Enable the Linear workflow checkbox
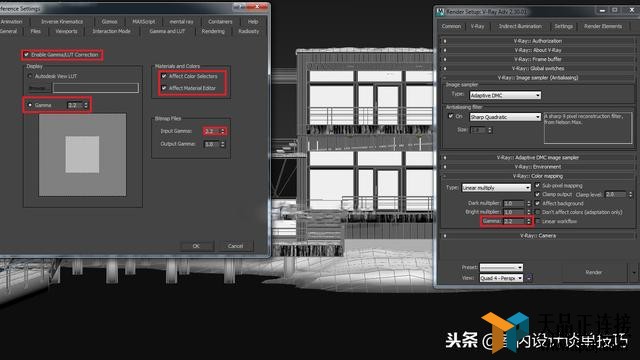This screenshot has width=640, height=360. tap(538, 221)
